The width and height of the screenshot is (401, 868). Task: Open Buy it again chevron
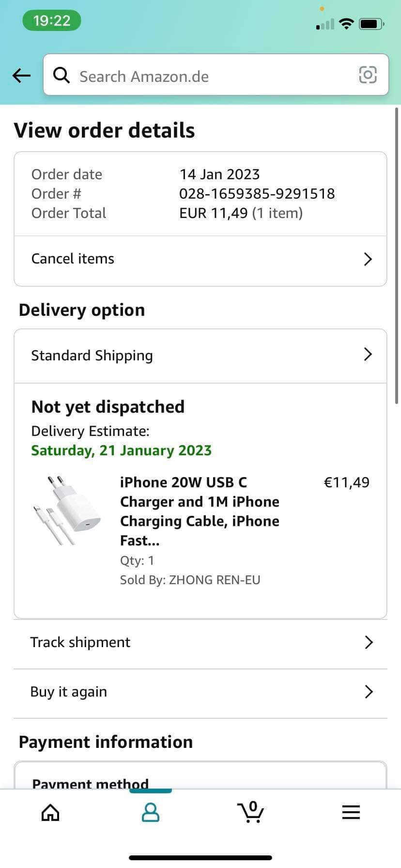(x=369, y=692)
